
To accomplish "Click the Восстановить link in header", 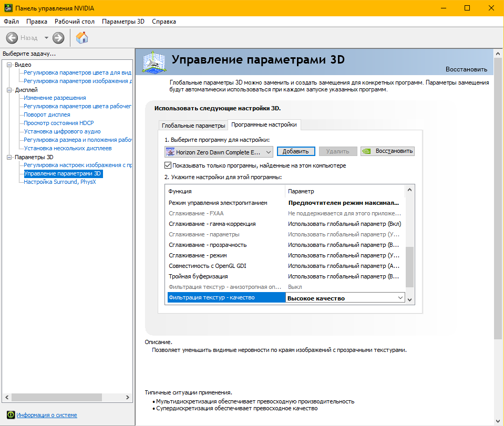I will click(466, 69).
